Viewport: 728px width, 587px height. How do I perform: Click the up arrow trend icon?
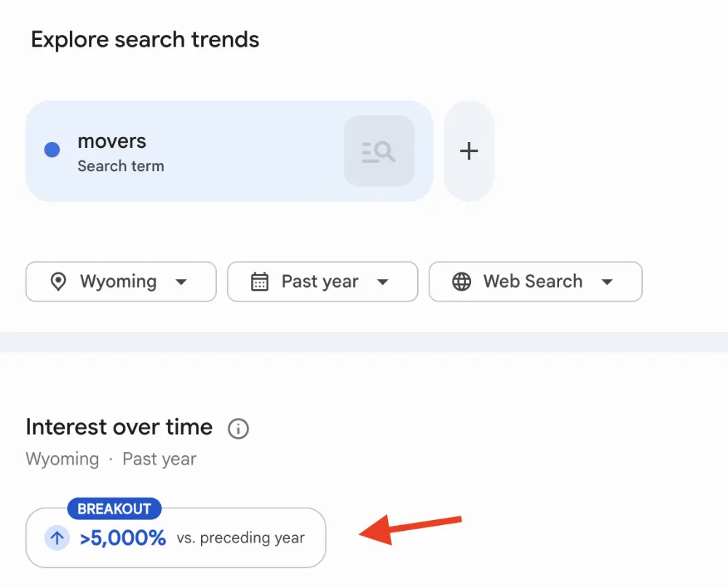point(57,537)
